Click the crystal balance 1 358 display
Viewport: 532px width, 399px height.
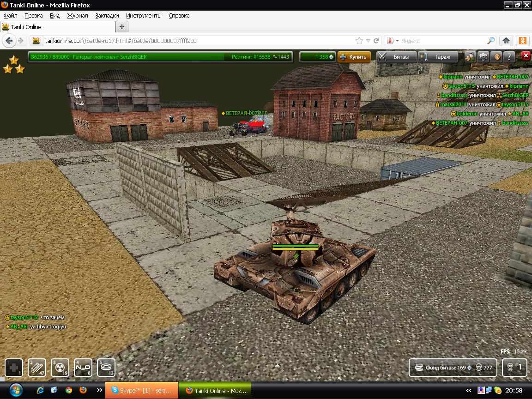point(318,57)
